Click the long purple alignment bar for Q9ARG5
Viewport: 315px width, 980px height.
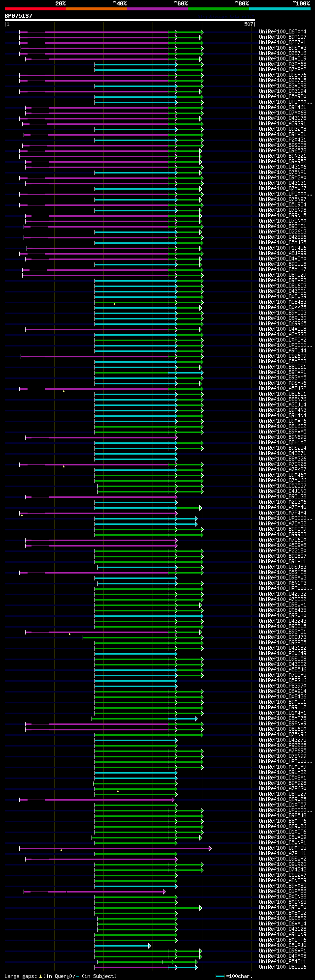(115, 848)
